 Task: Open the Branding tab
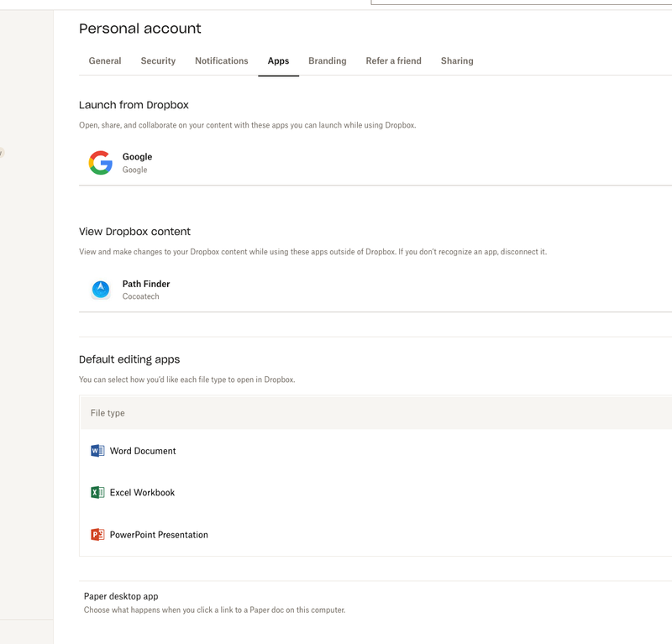click(327, 61)
